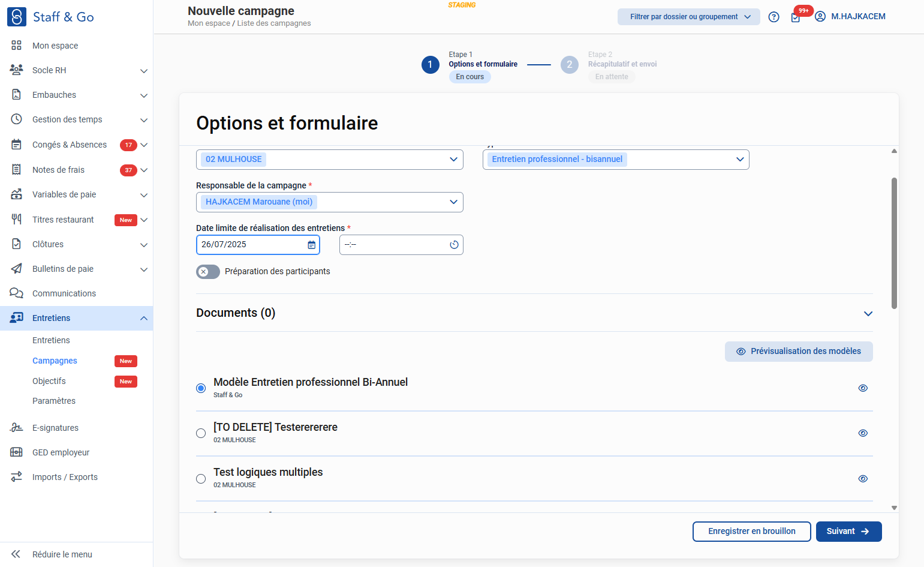Screen dimensions: 924x567
Task: Open Responsable de la campagne dropdown
Action: tap(330, 202)
